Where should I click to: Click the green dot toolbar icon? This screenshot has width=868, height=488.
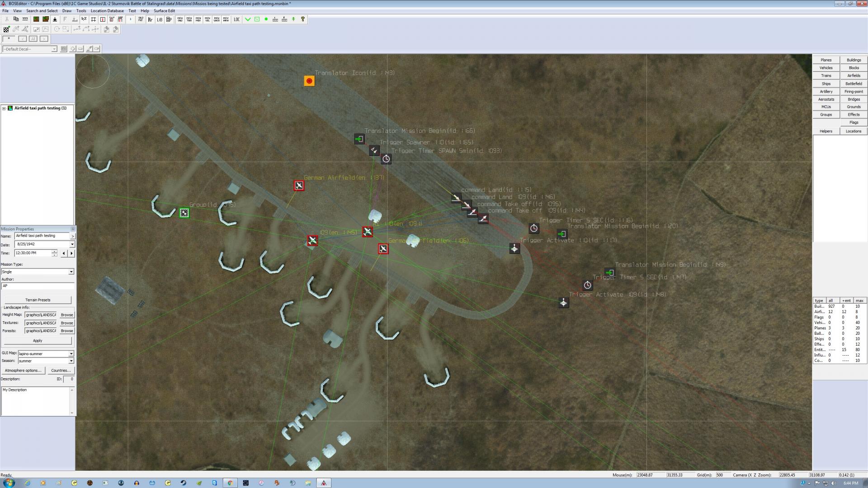[x=266, y=19]
